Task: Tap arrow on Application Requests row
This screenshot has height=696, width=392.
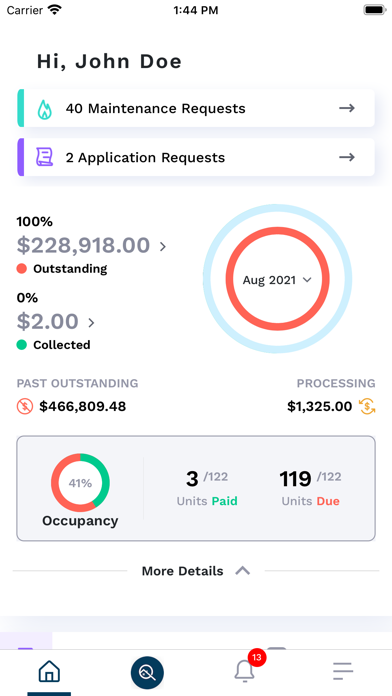Action: click(347, 157)
